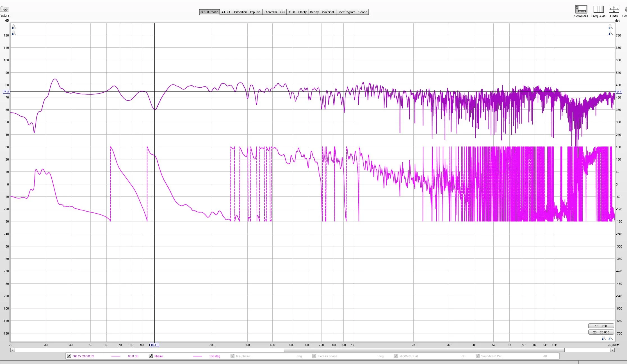Zoom in the dB axis magnifier
This screenshot has width=627, height=364.
14,27
